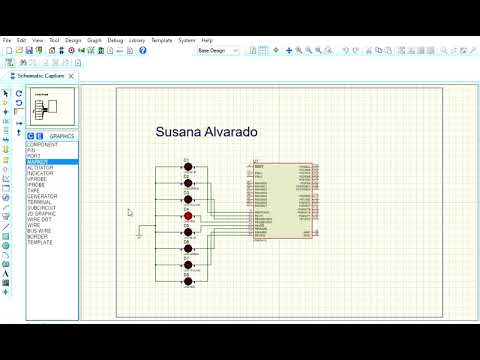Open the Home page house icon
This screenshot has height=360, width=480.
click(52, 51)
